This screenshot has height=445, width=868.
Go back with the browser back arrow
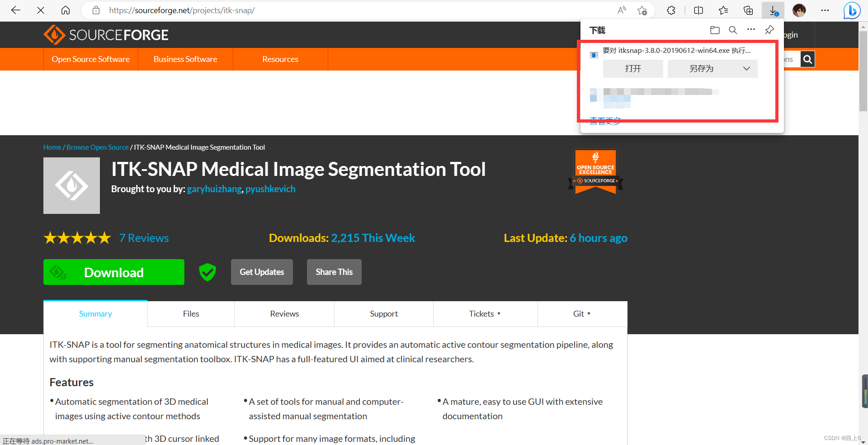[16, 10]
